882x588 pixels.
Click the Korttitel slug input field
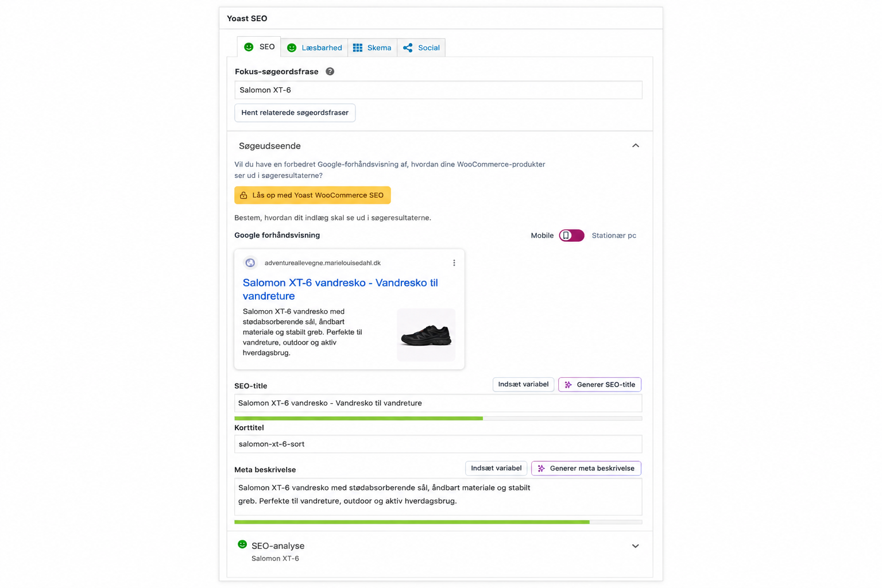pos(438,444)
